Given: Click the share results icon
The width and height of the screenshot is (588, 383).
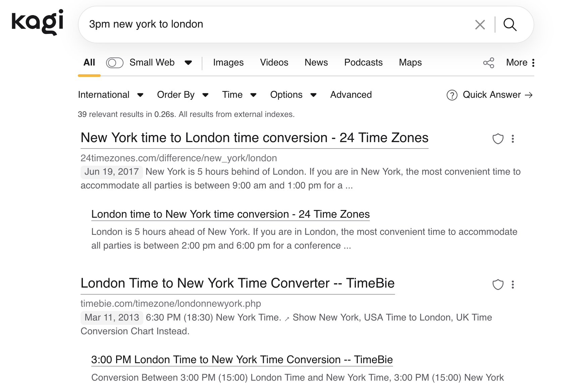Looking at the screenshot, I should pyautogui.click(x=489, y=63).
